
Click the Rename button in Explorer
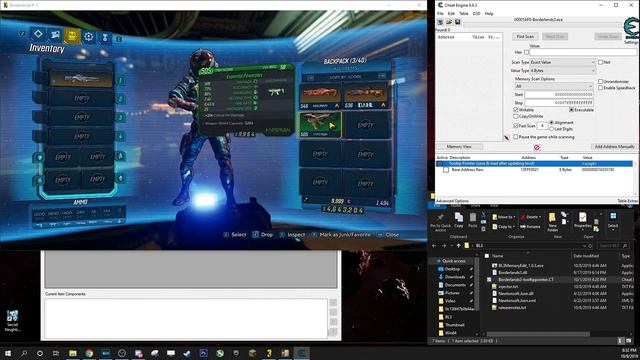pos(530,227)
